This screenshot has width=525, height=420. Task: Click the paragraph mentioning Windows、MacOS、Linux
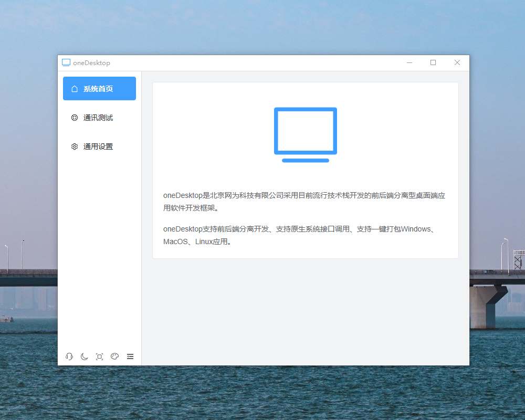click(x=300, y=235)
